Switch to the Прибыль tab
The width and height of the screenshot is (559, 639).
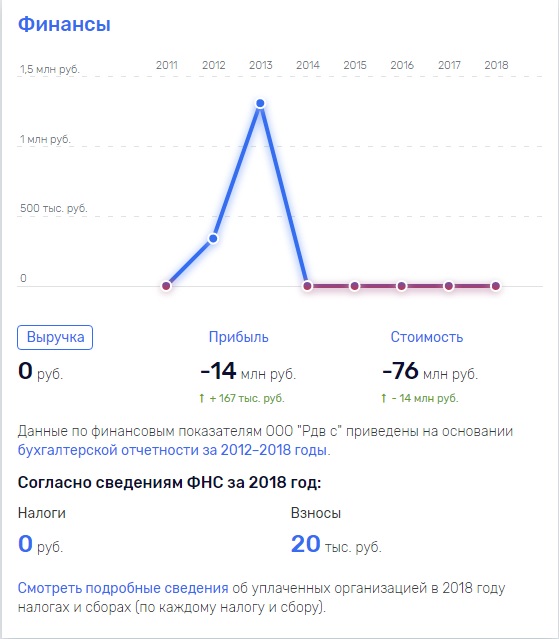pos(238,337)
